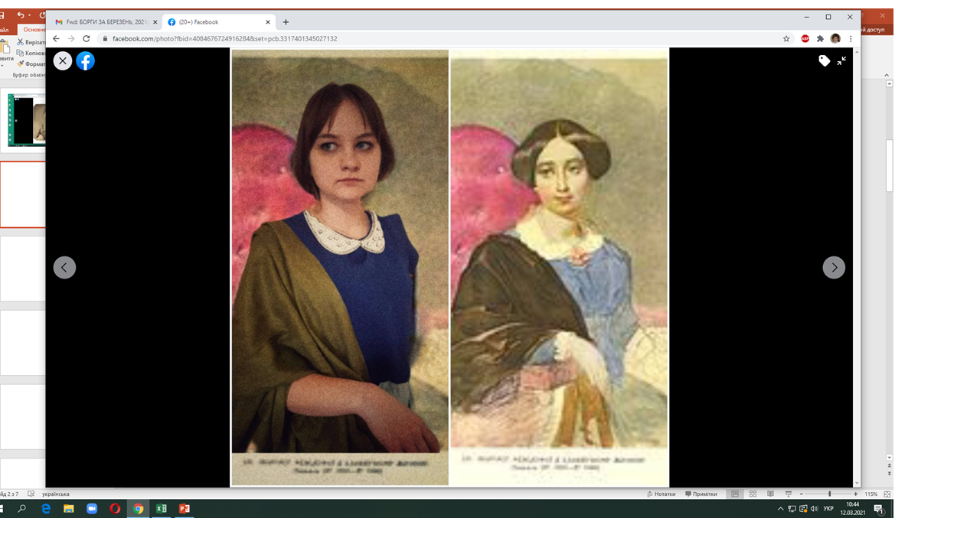Image resolution: width=980 pixels, height=551 pixels.
Task: Switch to the Gmail Fwd: БОРГИ ЗА БЕРЕЗЕНЬ tab
Action: 103,22
